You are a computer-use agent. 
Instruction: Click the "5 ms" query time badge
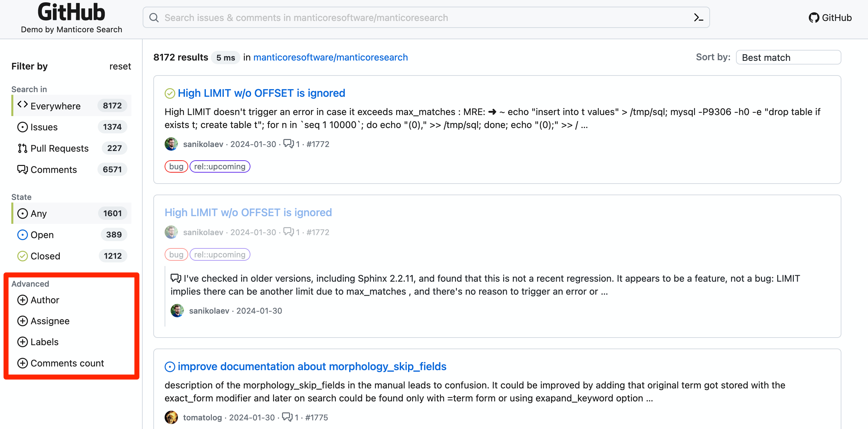click(x=226, y=58)
